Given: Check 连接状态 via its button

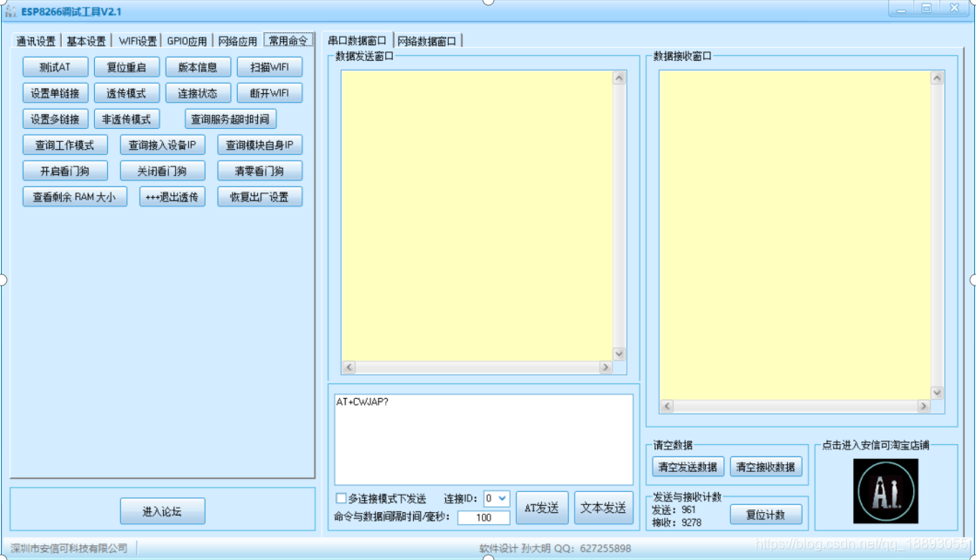Looking at the screenshot, I should click(198, 93).
